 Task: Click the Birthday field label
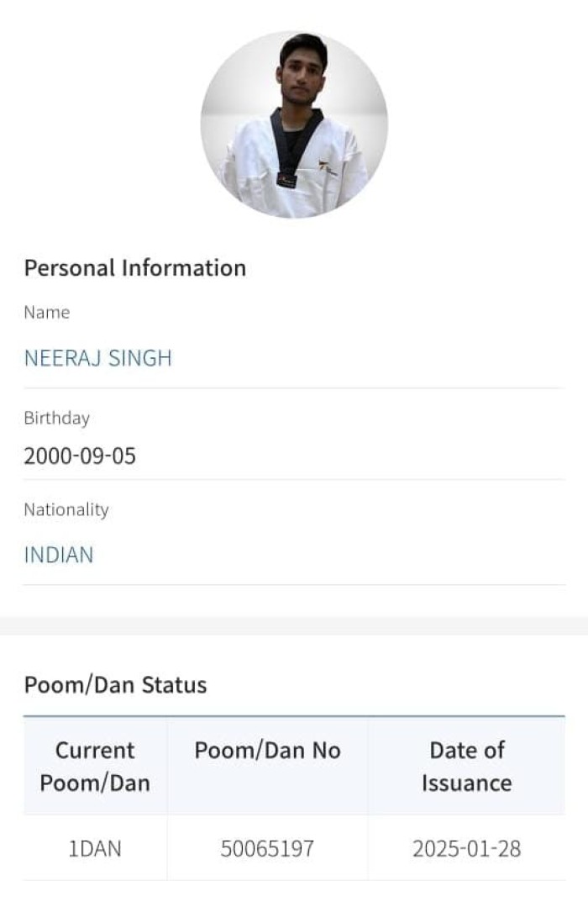point(56,418)
